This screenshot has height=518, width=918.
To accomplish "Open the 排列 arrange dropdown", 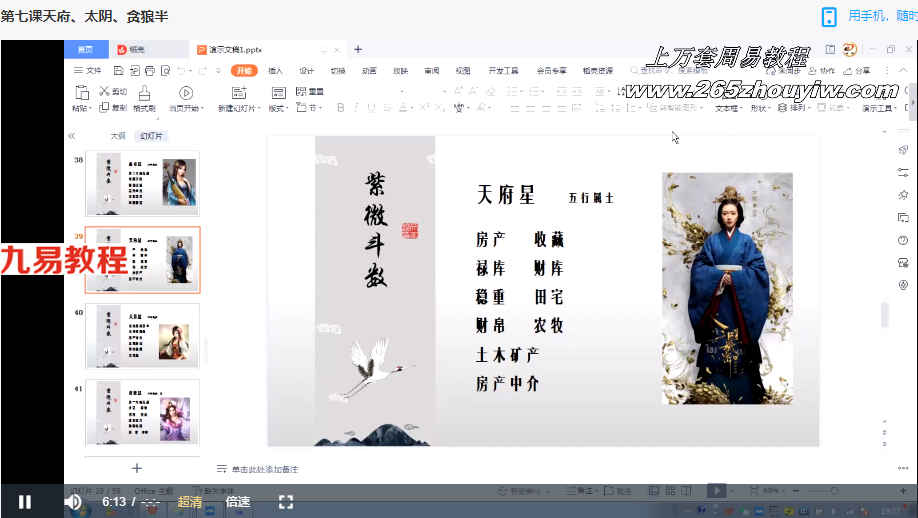I will pos(793,108).
